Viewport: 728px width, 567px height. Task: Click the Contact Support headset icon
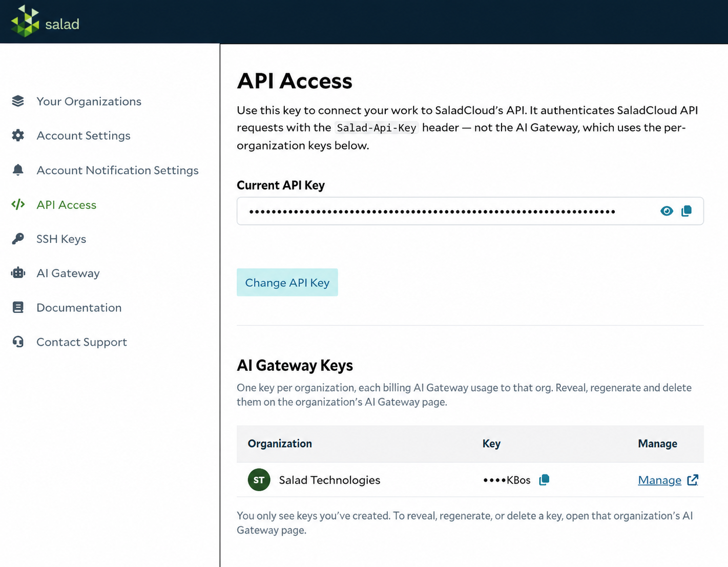[x=18, y=342]
